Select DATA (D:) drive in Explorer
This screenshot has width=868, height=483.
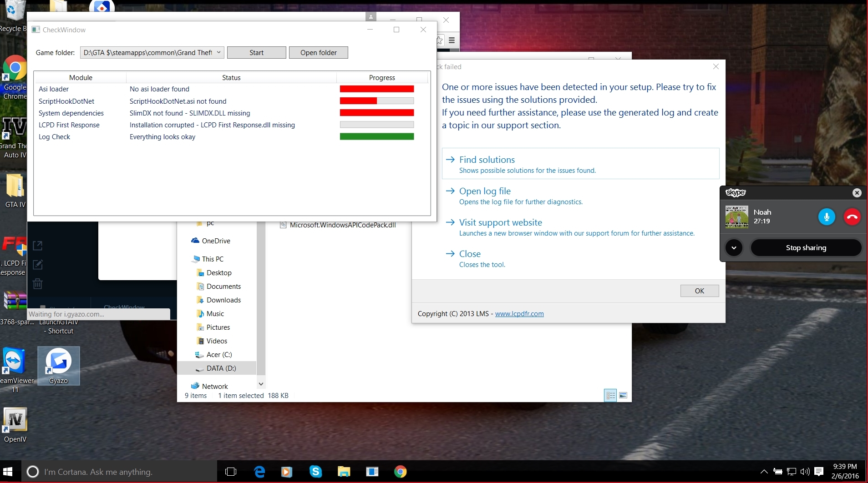pos(217,368)
